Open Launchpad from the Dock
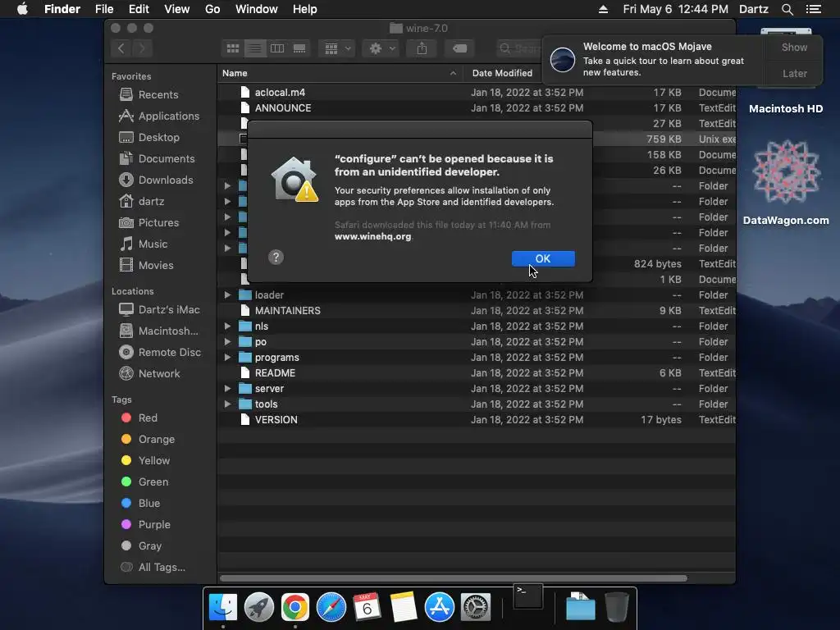The height and width of the screenshot is (630, 840). coord(258,608)
